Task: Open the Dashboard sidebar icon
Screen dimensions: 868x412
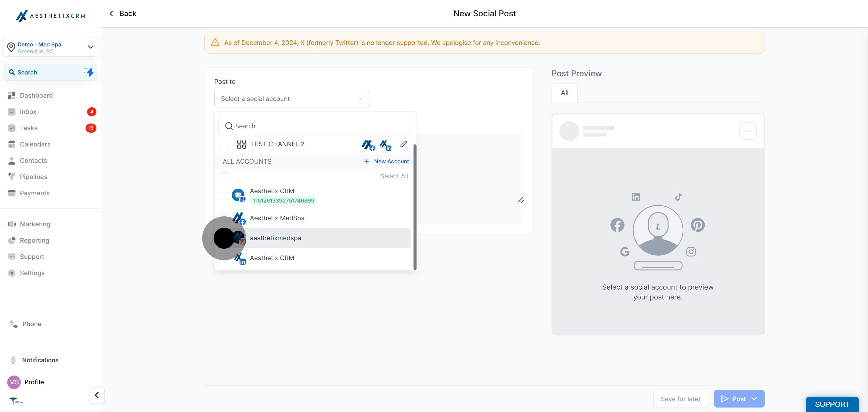Action: tap(12, 95)
